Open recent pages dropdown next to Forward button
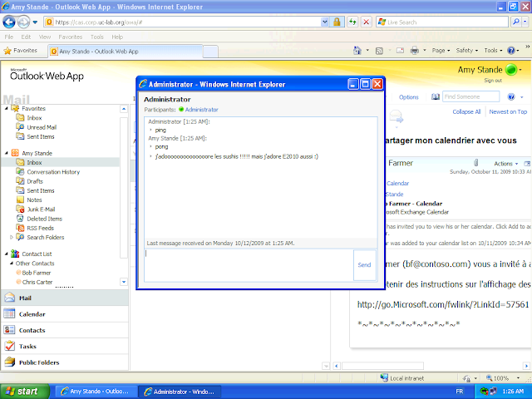The width and height of the screenshot is (532, 399). (35, 22)
